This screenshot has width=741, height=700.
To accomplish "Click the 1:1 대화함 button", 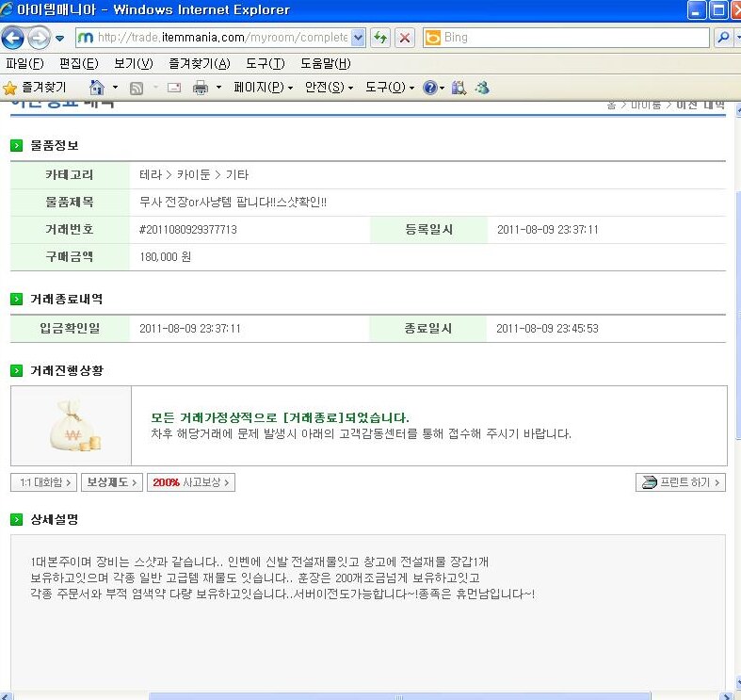I will tap(43, 482).
